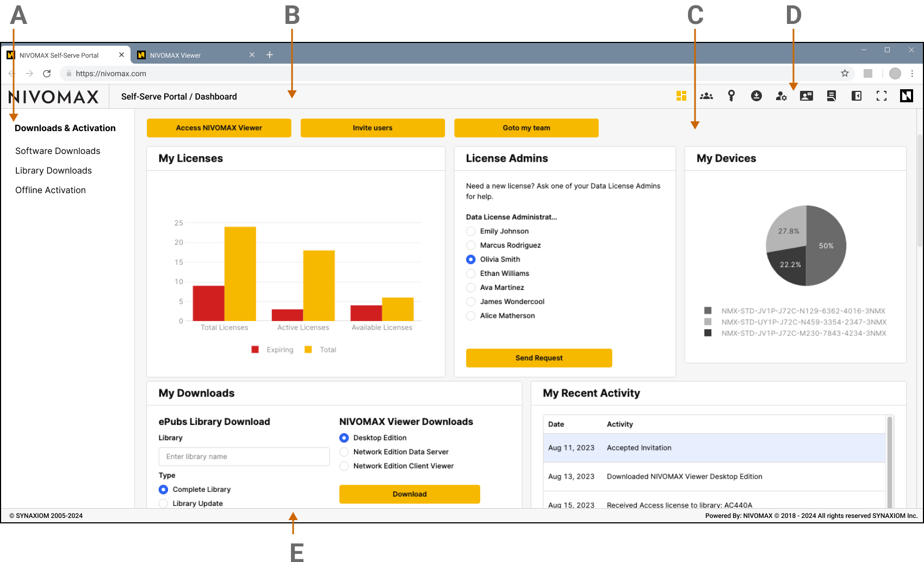Viewport: 924px width, 562px height.
Task: Open the downloads circle-arrow icon
Action: pos(756,96)
